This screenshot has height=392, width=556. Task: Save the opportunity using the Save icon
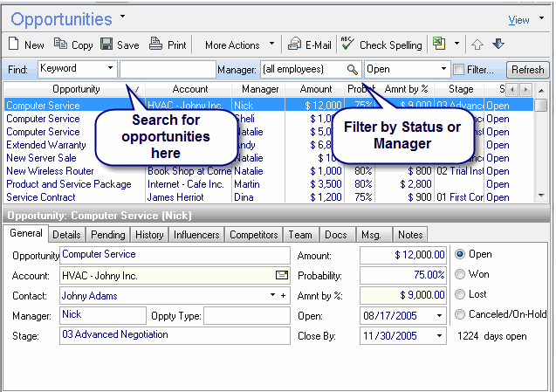(x=106, y=44)
